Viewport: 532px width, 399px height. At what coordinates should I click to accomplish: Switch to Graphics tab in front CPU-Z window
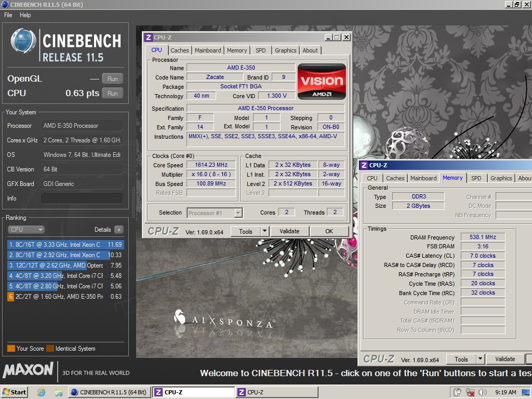click(x=285, y=50)
